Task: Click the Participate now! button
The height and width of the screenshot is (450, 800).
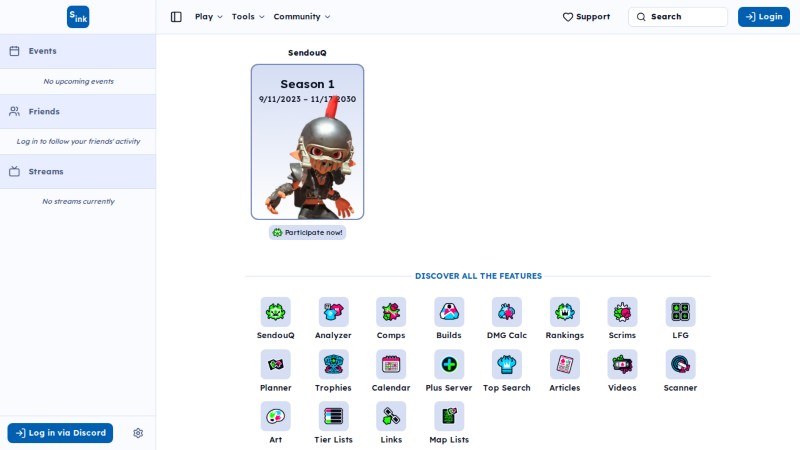Action: click(x=308, y=233)
